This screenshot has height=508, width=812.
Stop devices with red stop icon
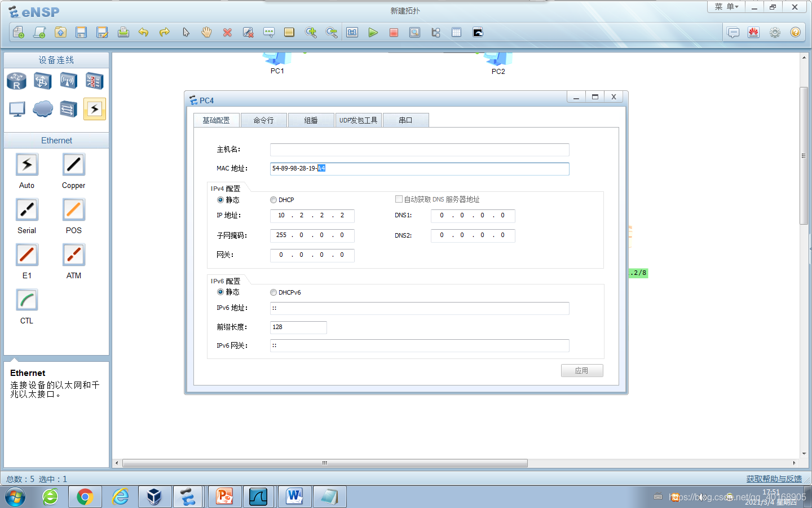[x=394, y=32]
